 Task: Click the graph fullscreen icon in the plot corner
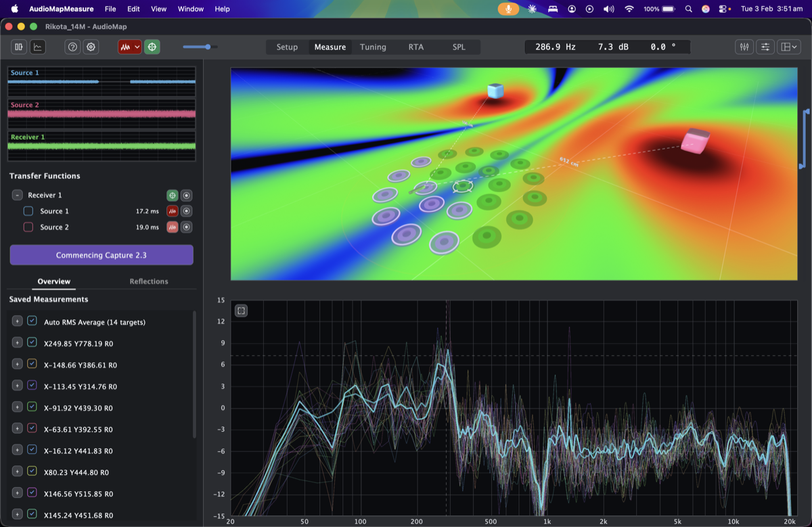coord(241,311)
